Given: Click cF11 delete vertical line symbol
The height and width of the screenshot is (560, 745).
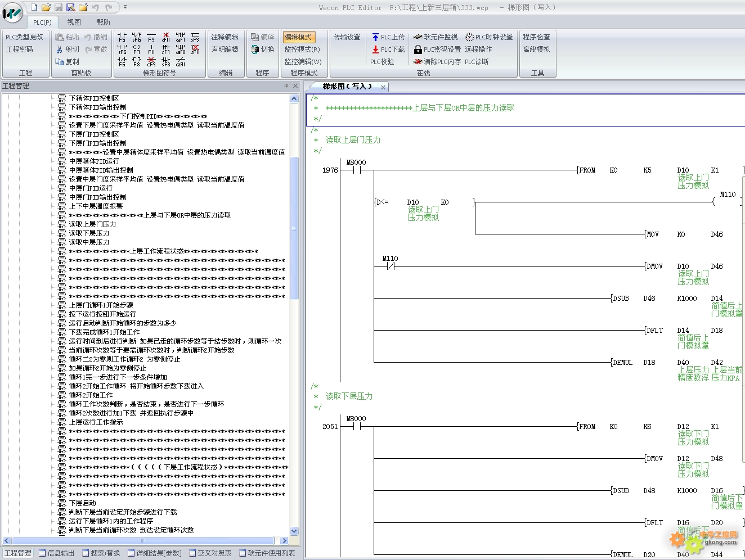Looking at the screenshot, I should (x=166, y=37).
